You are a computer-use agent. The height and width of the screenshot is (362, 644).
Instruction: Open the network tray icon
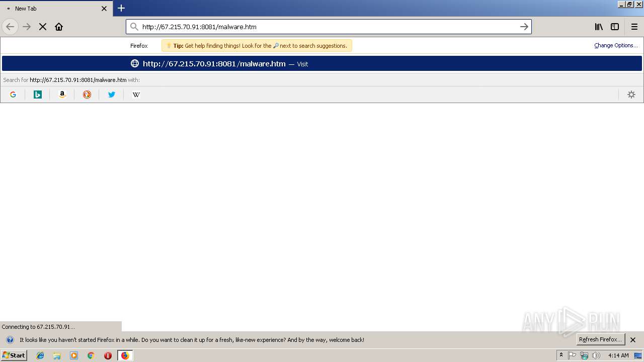584,355
